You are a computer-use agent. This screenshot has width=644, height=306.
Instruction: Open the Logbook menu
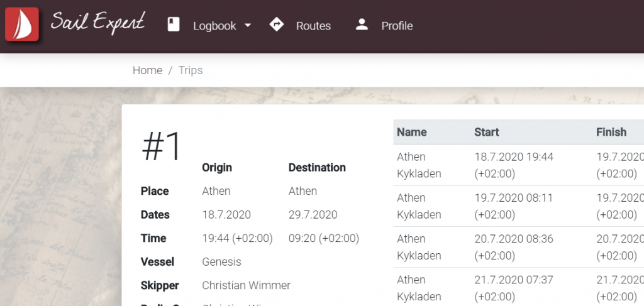[214, 26]
